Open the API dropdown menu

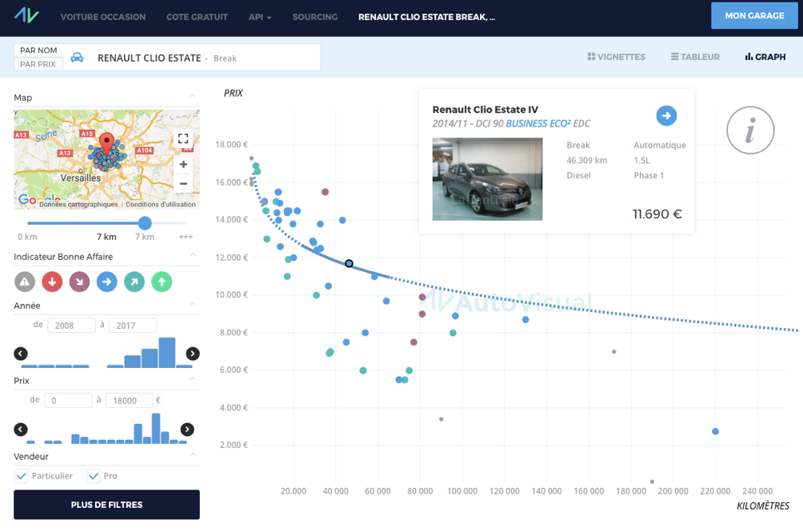pyautogui.click(x=260, y=17)
